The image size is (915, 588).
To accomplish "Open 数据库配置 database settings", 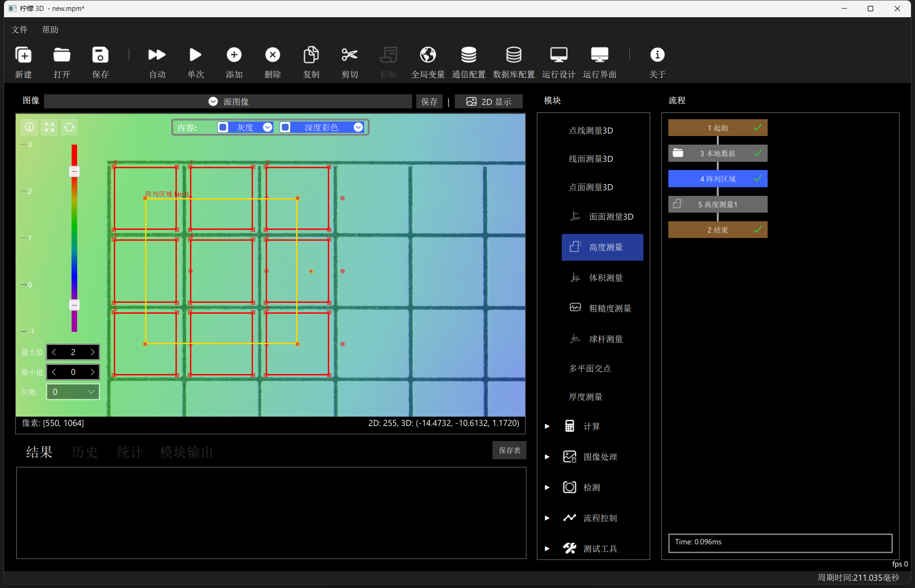I will point(514,55).
